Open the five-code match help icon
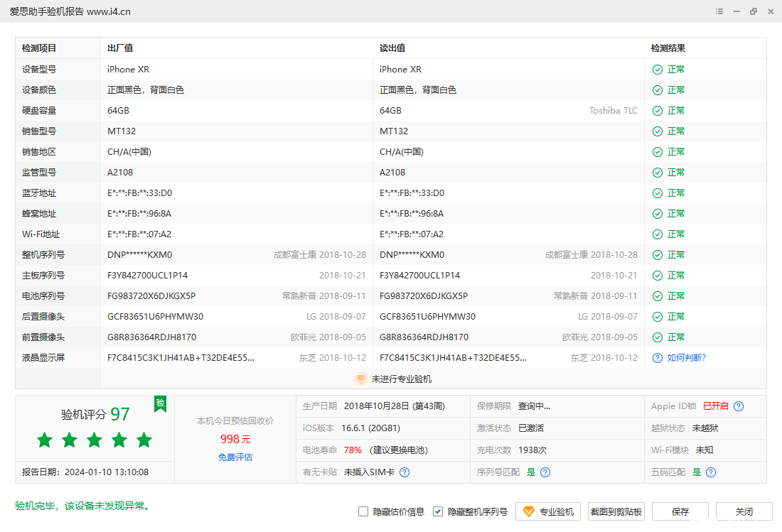This screenshot has width=782, height=532. (711, 472)
